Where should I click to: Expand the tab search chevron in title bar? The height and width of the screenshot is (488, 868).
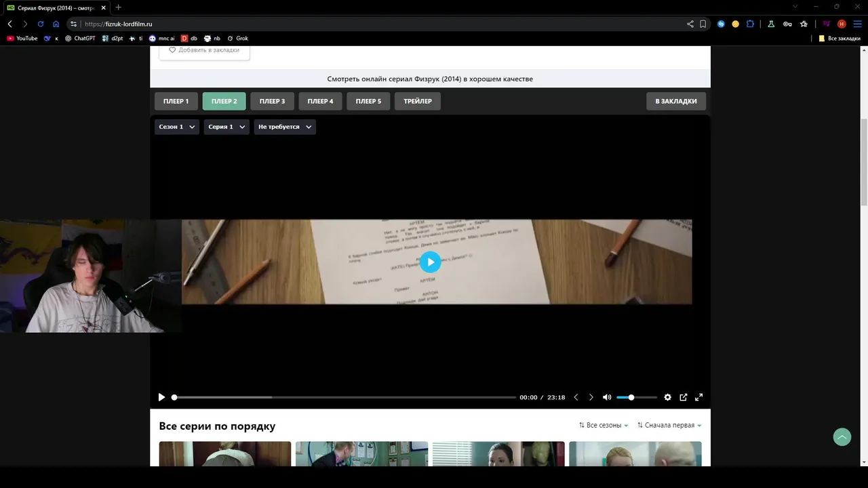click(795, 7)
